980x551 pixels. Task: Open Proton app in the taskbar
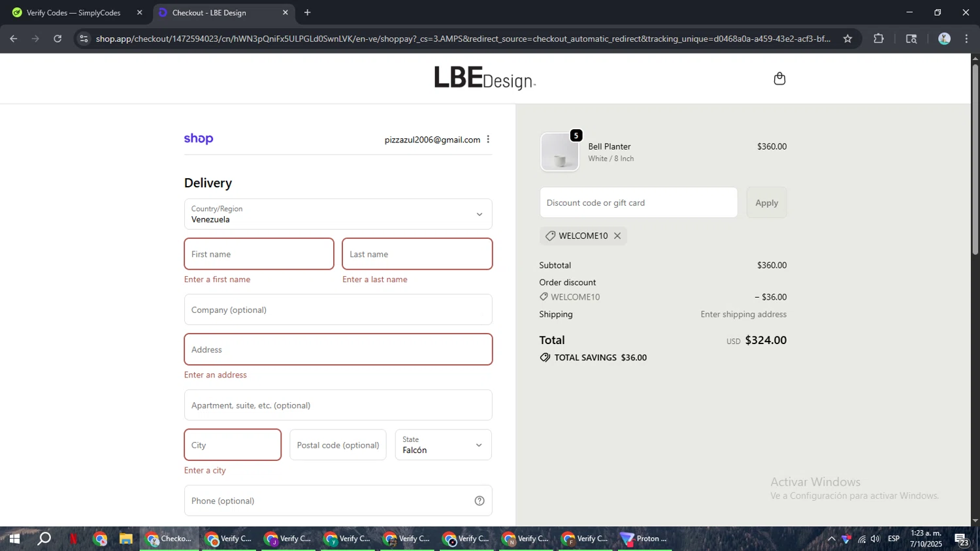click(x=644, y=539)
